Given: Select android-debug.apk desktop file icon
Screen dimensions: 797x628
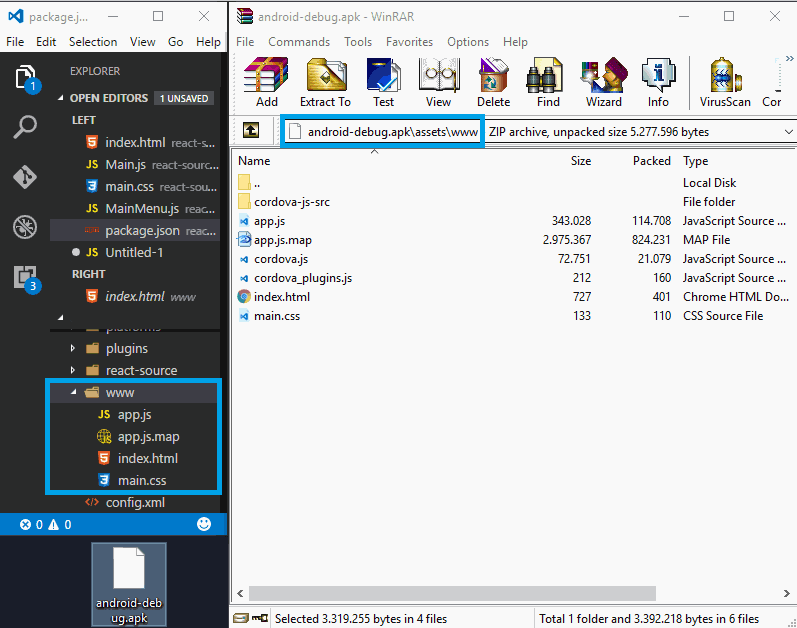Looking at the screenshot, I should (x=129, y=584).
